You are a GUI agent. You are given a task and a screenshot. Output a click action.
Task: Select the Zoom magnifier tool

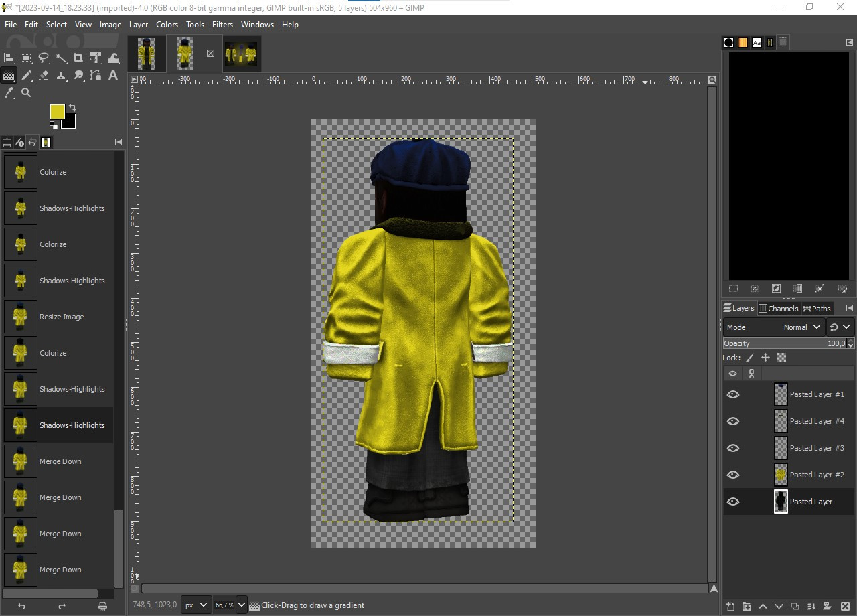click(x=26, y=93)
